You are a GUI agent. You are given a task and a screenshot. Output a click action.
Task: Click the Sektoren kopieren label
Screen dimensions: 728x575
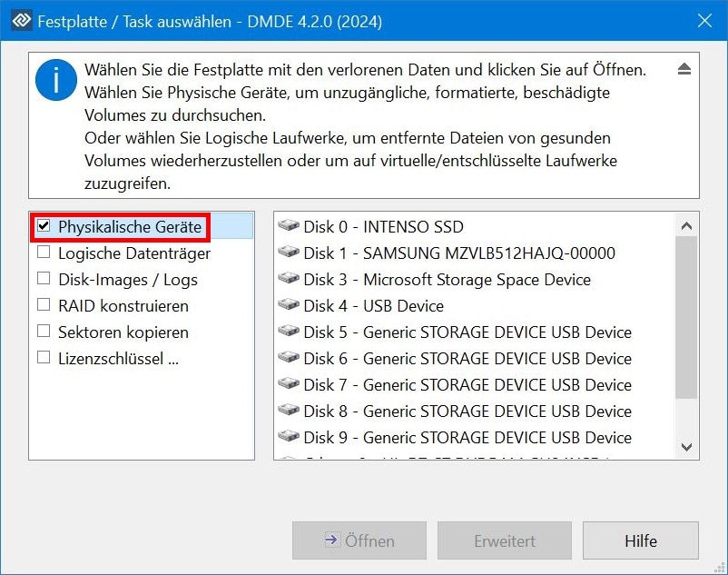point(123,332)
